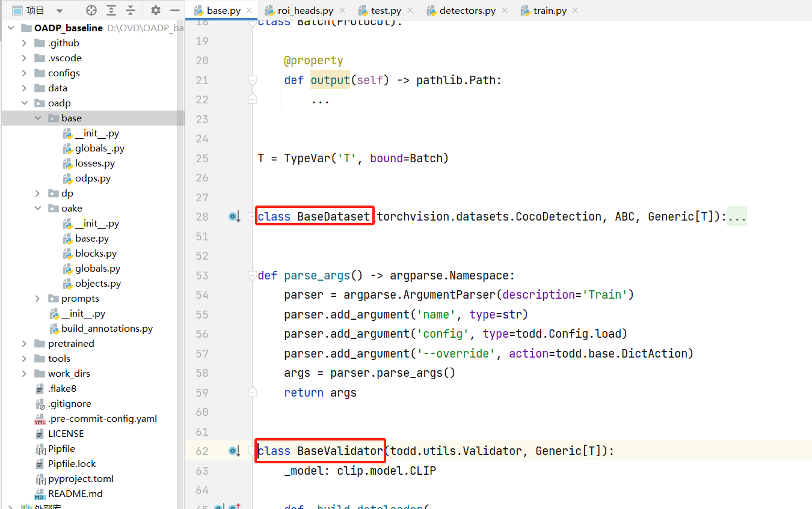The width and height of the screenshot is (812, 509).
Task: Open project panel settings gear
Action: click(156, 10)
